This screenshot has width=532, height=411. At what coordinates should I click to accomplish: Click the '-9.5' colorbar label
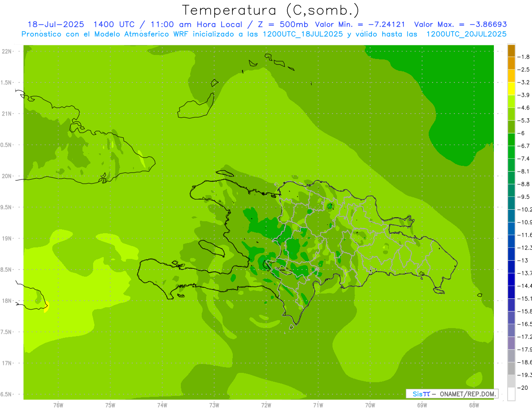pyautogui.click(x=524, y=196)
